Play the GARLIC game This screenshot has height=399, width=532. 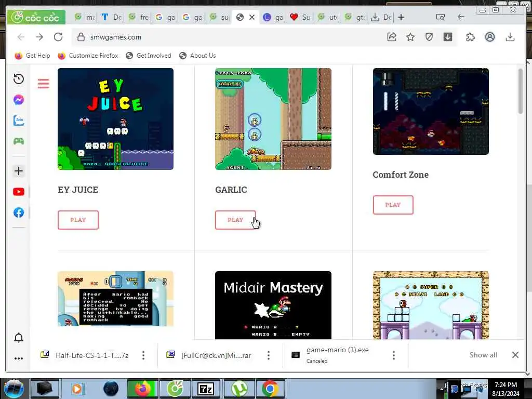[x=235, y=220]
